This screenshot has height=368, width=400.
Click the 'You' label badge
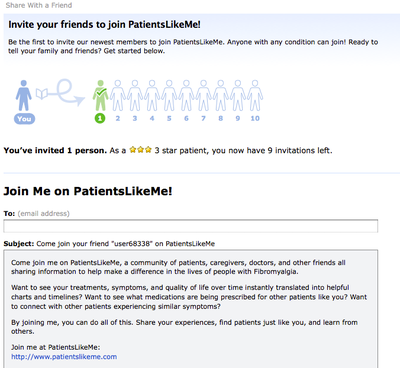pyautogui.click(x=24, y=119)
